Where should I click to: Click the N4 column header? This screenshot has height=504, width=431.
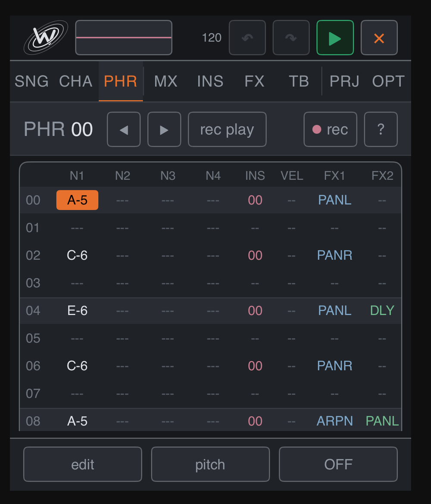point(213,176)
